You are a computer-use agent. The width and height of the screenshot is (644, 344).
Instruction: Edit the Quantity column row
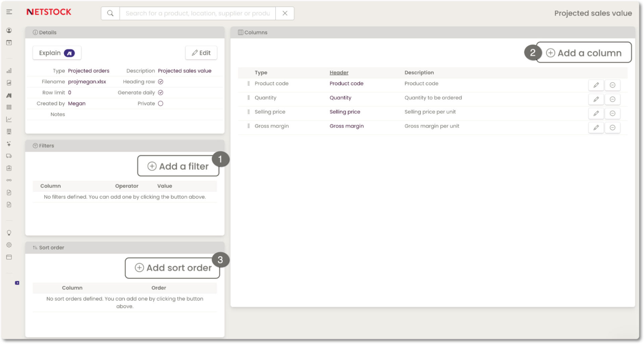coord(596,99)
